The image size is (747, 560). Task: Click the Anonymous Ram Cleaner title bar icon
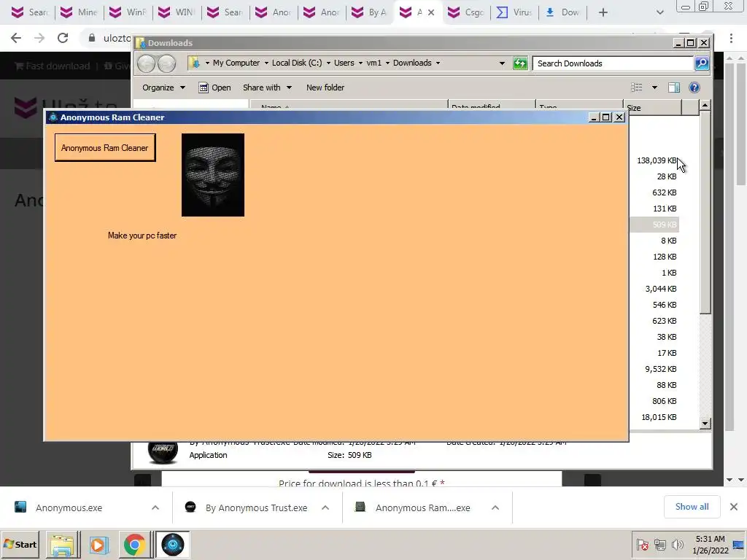[x=53, y=117]
